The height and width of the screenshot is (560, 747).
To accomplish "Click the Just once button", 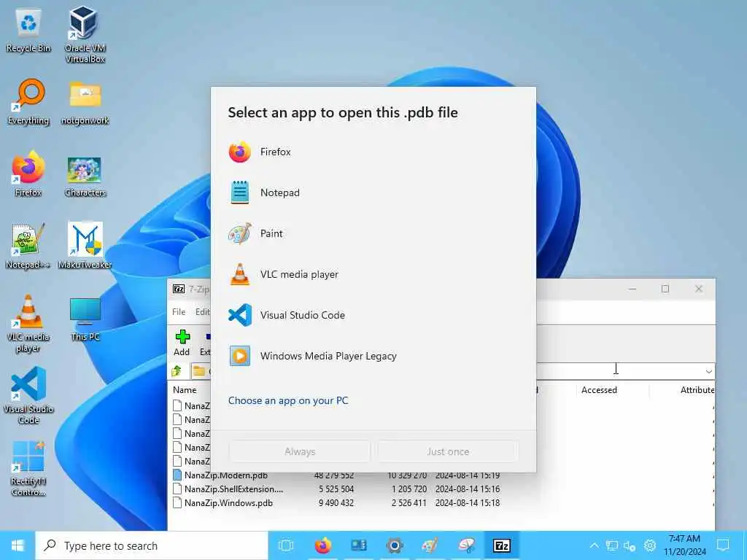I will pyautogui.click(x=448, y=451).
